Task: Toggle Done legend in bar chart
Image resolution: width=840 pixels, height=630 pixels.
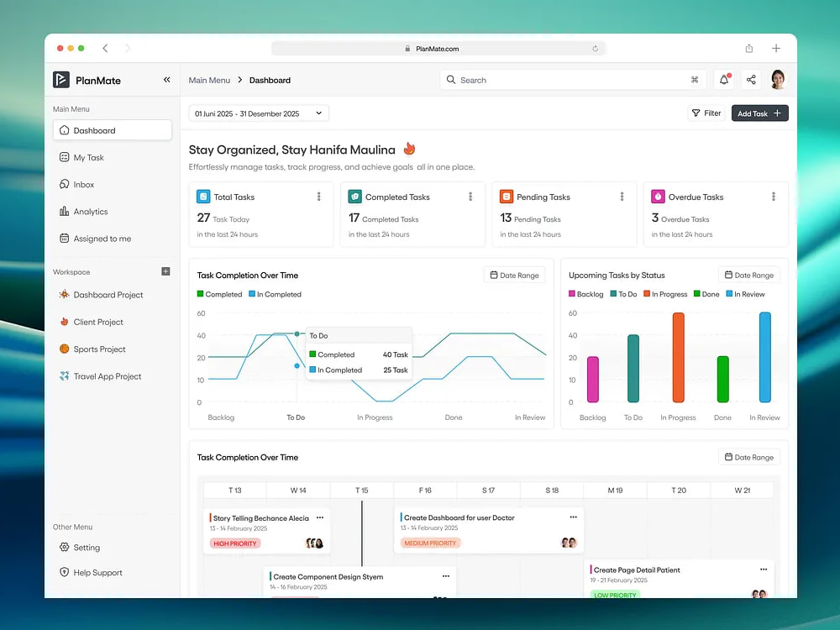Action: pos(706,294)
